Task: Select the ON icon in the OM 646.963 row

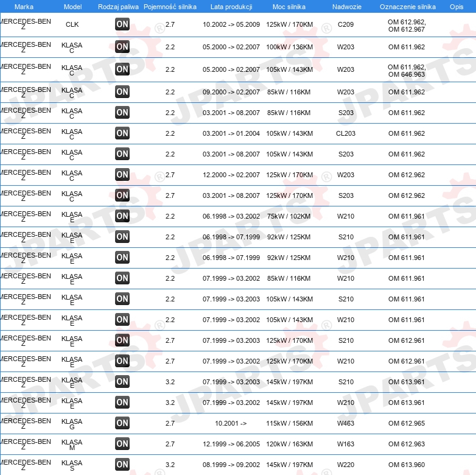Action: pos(122,69)
